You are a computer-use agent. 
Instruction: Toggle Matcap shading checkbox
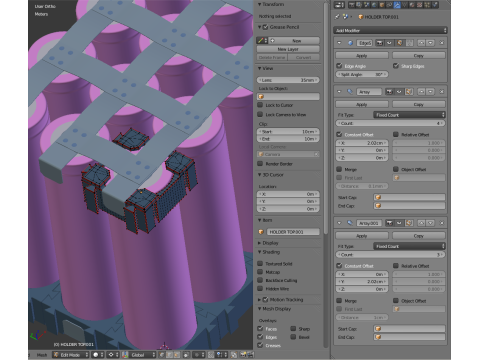pyautogui.click(x=260, y=272)
